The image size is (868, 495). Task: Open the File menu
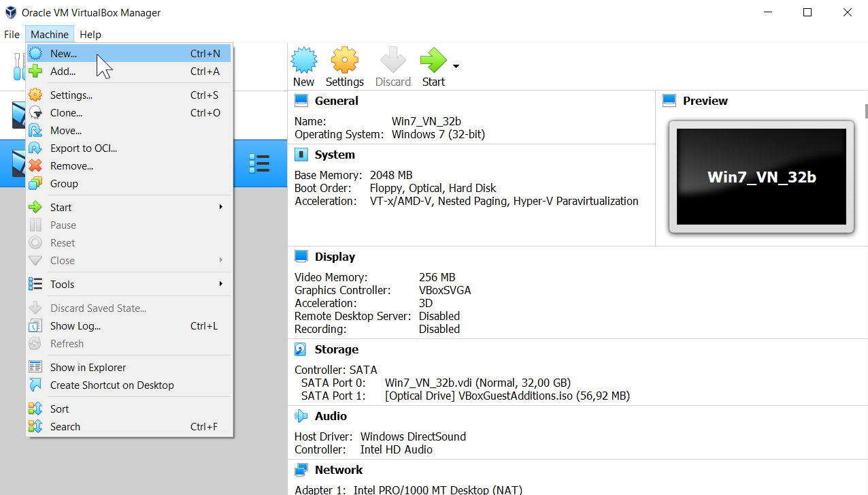pos(12,34)
